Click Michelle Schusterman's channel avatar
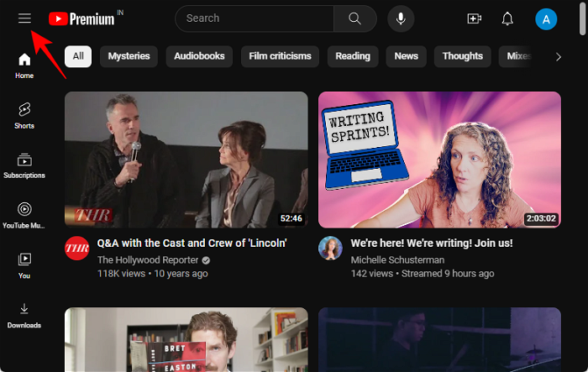 [x=330, y=249]
